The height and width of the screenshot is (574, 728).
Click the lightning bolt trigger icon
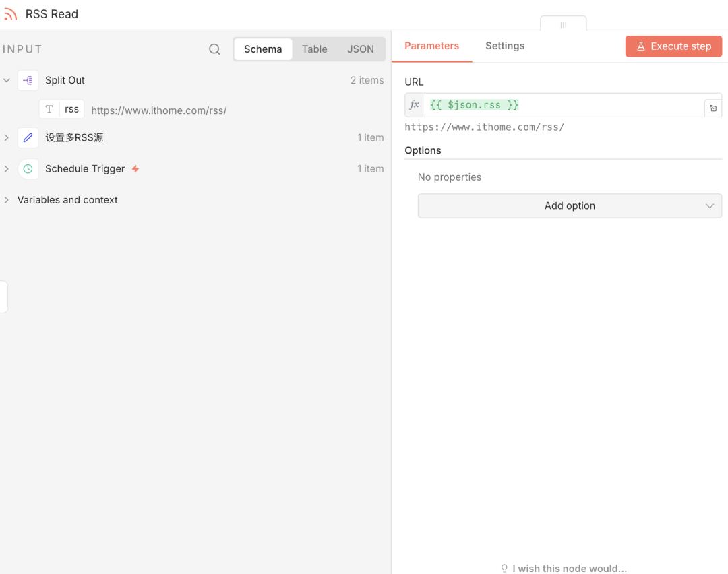pos(135,169)
